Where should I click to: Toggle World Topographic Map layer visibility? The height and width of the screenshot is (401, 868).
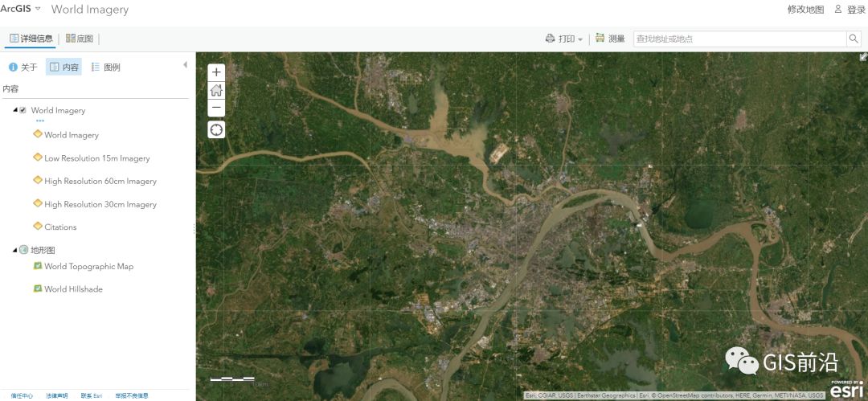(x=38, y=266)
